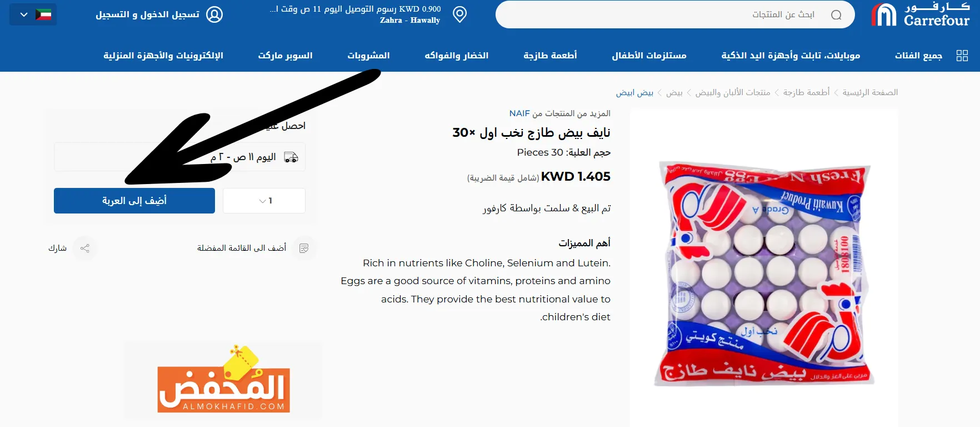Screen dimensions: 980x427
Task: Focus the product search field
Action: point(675,14)
